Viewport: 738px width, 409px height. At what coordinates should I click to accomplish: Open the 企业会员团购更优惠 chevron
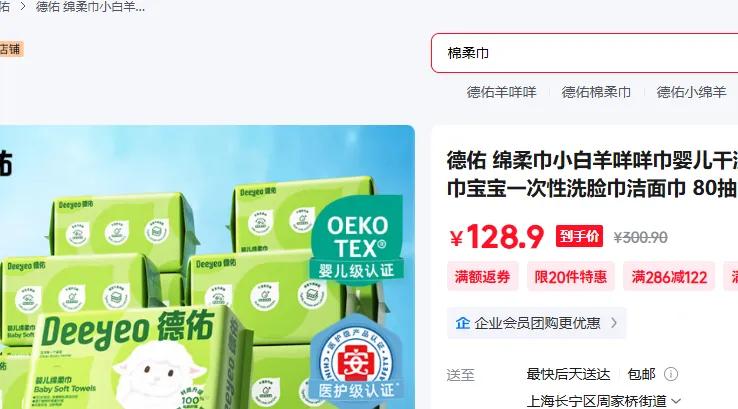[x=614, y=323]
